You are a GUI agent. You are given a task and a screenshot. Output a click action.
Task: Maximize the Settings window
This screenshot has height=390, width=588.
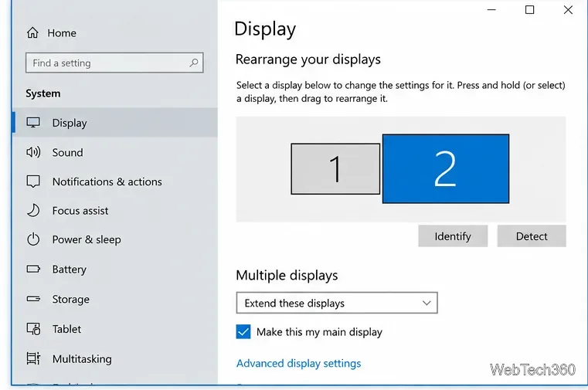point(529,10)
